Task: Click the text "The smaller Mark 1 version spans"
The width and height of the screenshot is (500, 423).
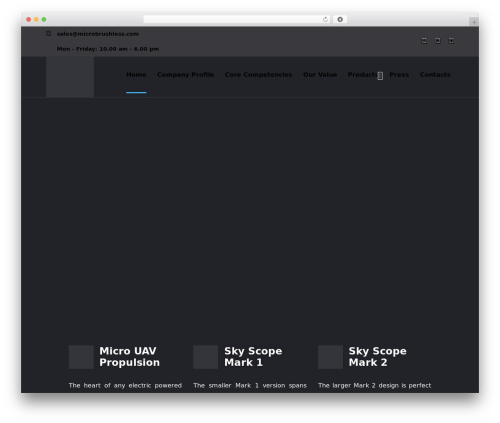Action: pyautogui.click(x=250, y=386)
